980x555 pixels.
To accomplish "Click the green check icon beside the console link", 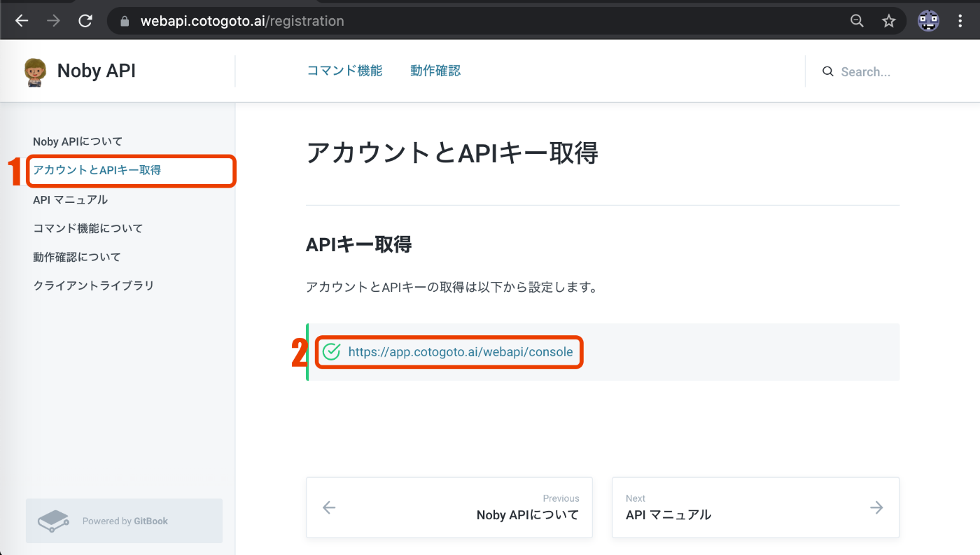I will pos(331,351).
